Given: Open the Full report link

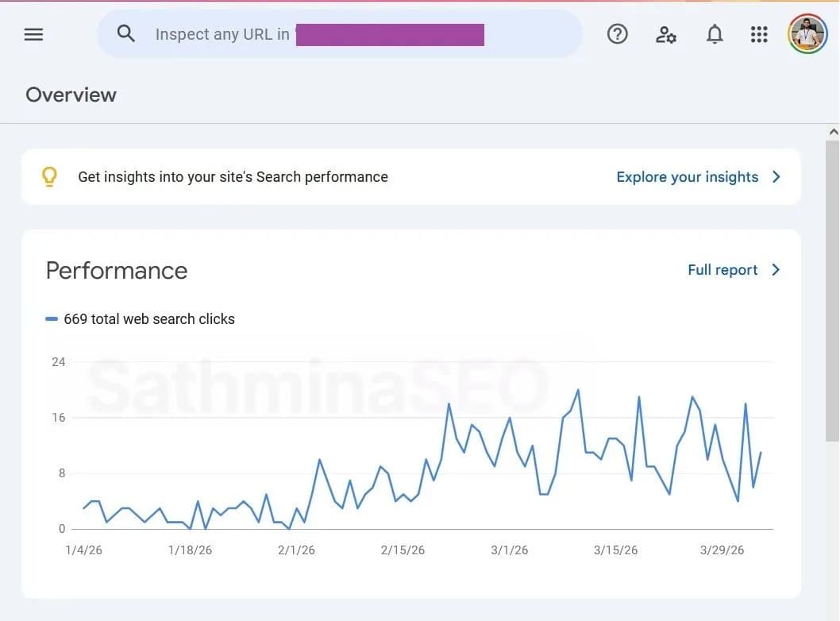Looking at the screenshot, I should [722, 270].
